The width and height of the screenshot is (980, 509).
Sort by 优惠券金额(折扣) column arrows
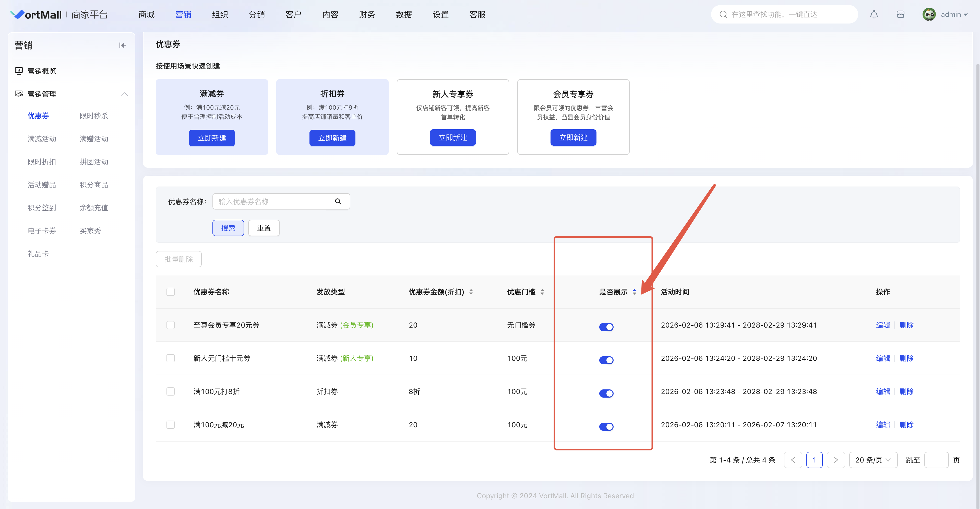[x=471, y=292]
